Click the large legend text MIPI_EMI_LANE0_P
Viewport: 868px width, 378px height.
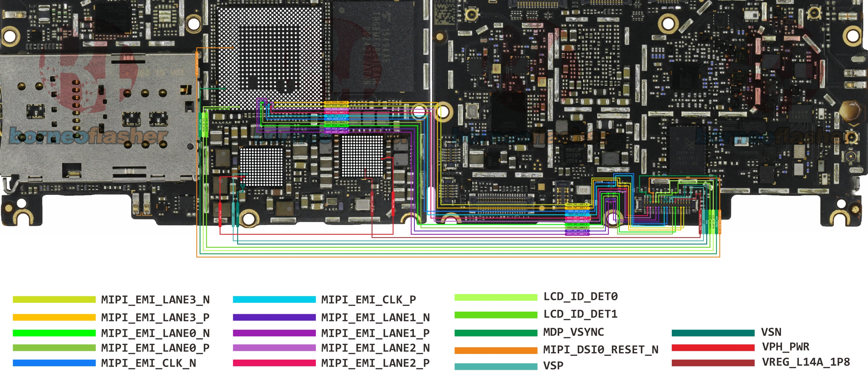[155, 348]
